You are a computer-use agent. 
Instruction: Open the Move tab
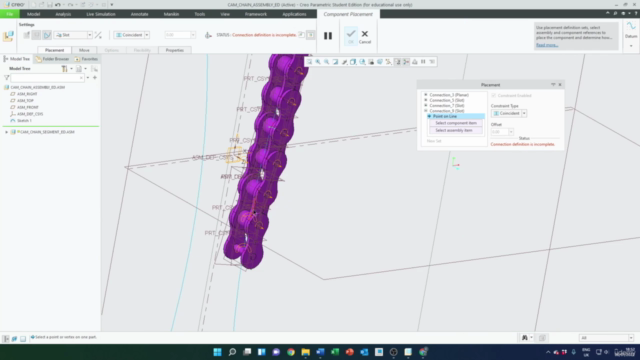point(84,50)
